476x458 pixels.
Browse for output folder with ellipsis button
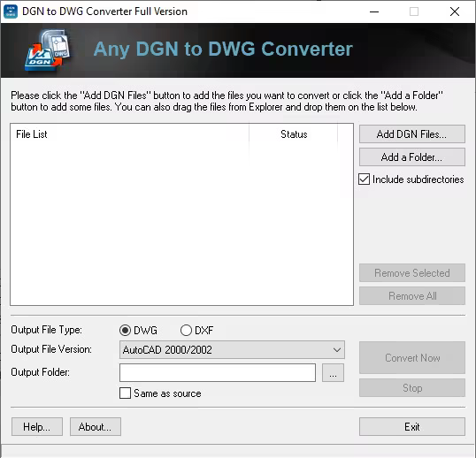(x=333, y=373)
